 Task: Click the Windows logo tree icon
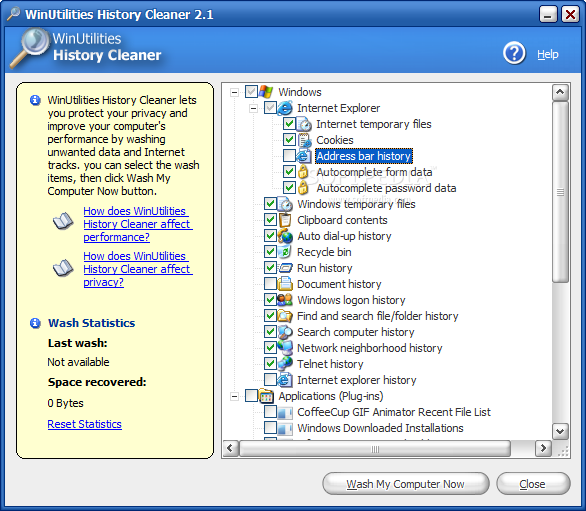pos(266,92)
